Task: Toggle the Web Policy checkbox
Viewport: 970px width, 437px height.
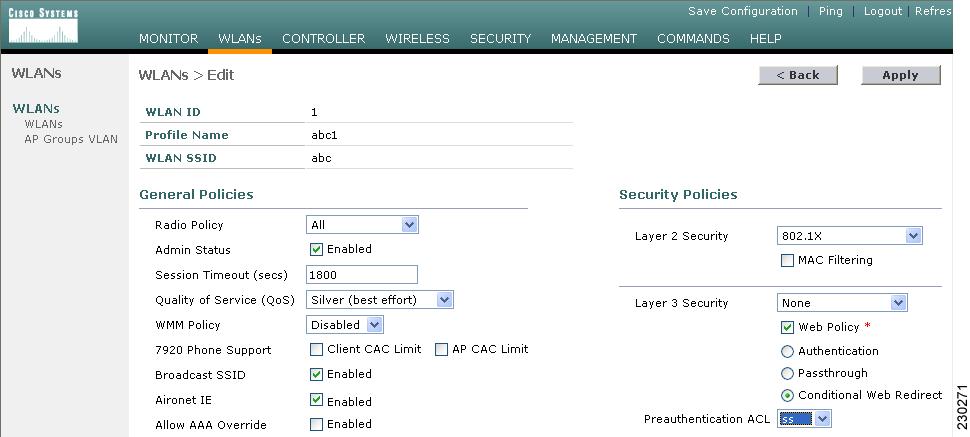Action: 787,327
